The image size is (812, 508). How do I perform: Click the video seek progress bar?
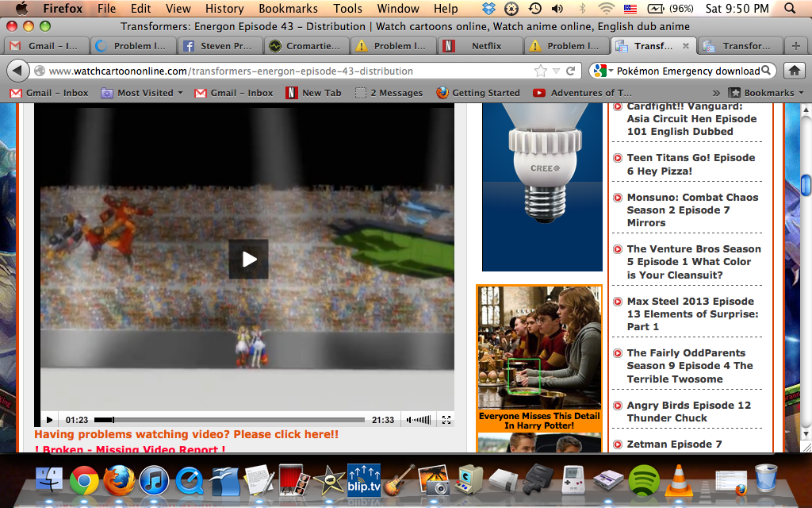[229, 420]
